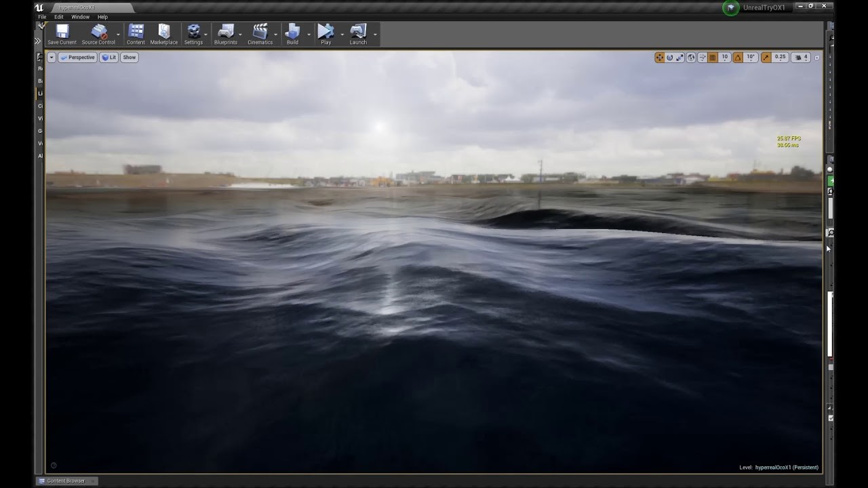
Task: Click the Cinematics toolbar icon
Action: [260, 33]
